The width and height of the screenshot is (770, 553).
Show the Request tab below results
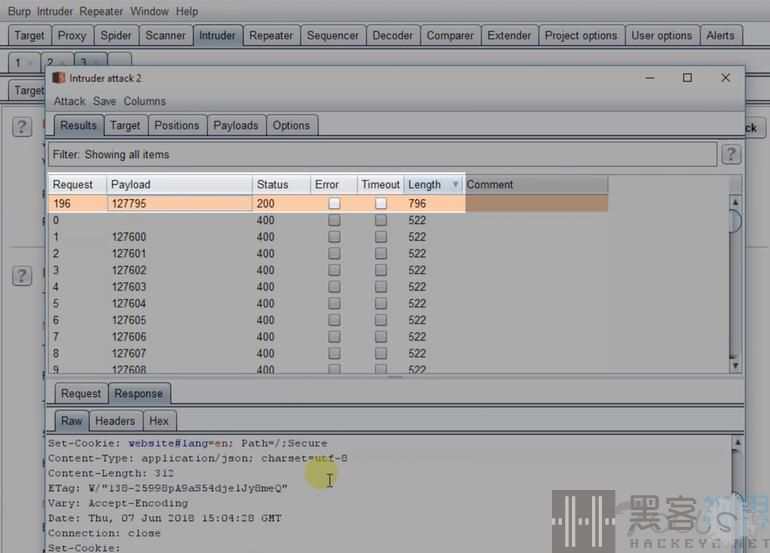pyautogui.click(x=81, y=393)
